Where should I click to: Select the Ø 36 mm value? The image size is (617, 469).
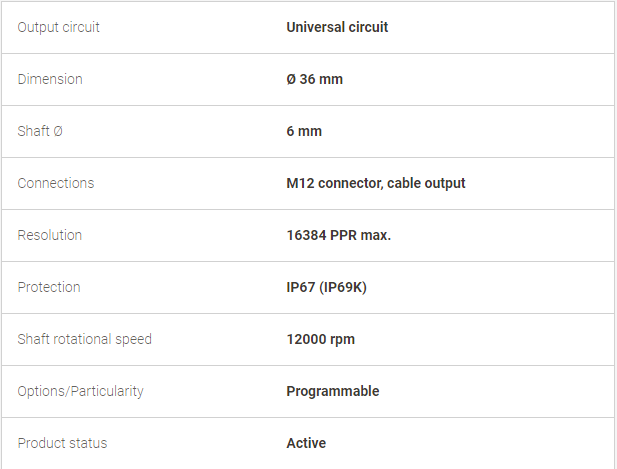(314, 79)
